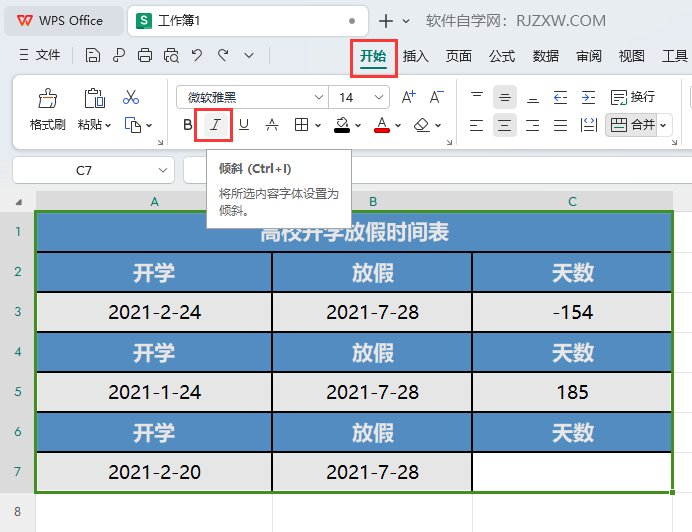Switch to the 页面 Page tab
This screenshot has height=532, width=692.
[x=459, y=56]
